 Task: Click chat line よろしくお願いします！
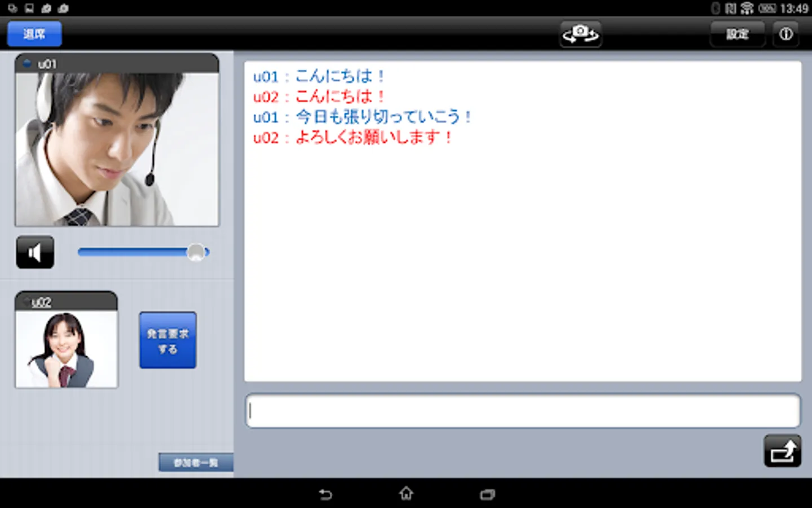(x=353, y=137)
